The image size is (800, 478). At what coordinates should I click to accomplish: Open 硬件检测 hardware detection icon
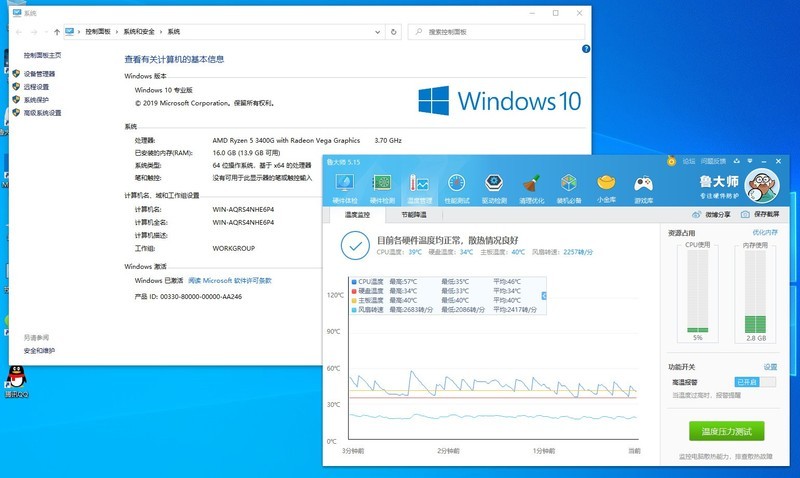[382, 188]
